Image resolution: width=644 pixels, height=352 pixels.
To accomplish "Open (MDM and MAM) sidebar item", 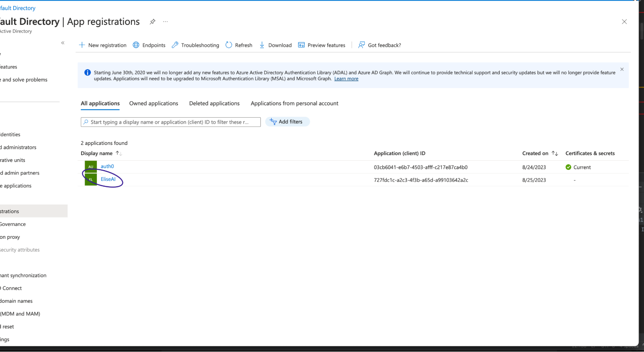I will [20, 314].
